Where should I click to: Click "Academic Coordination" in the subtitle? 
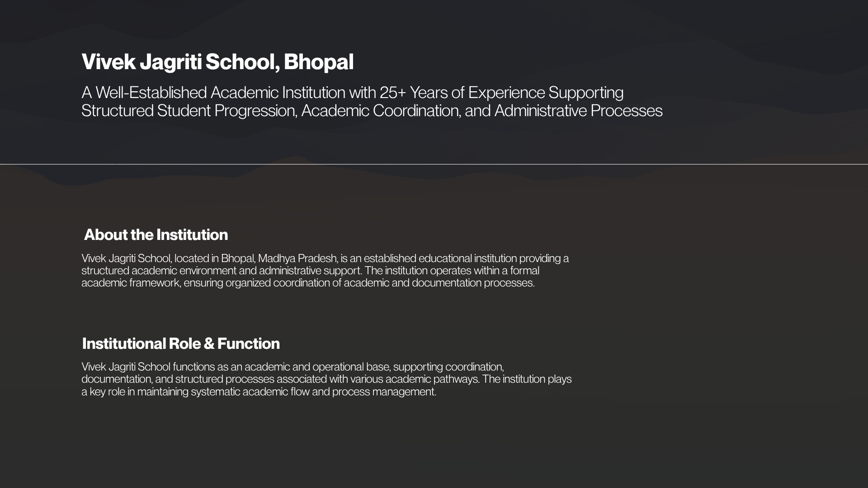coord(380,111)
